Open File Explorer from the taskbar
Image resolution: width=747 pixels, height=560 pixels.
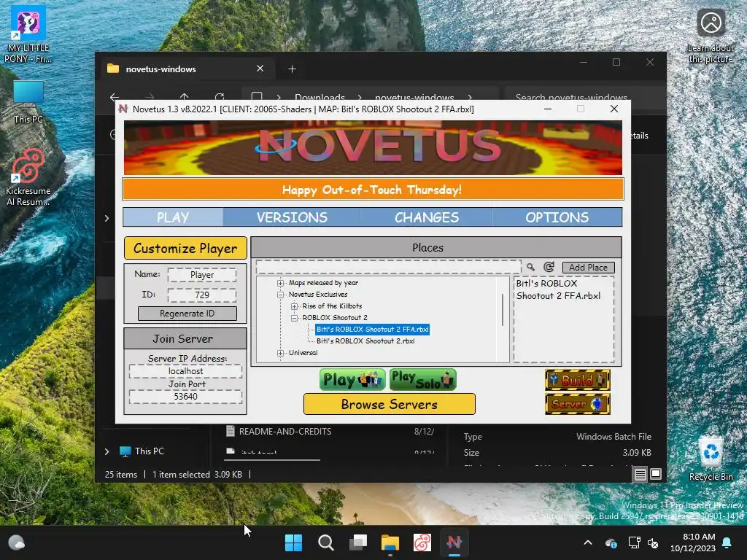pyautogui.click(x=390, y=542)
